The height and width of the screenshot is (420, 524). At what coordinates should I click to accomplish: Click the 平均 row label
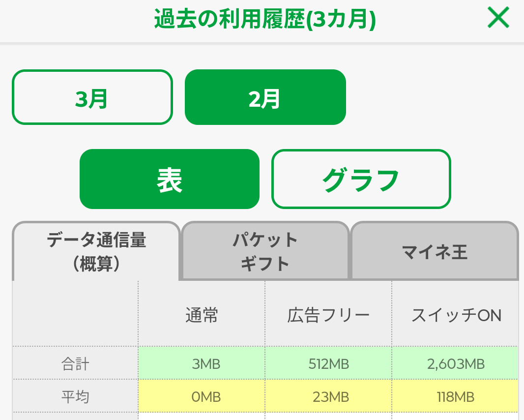(x=75, y=396)
